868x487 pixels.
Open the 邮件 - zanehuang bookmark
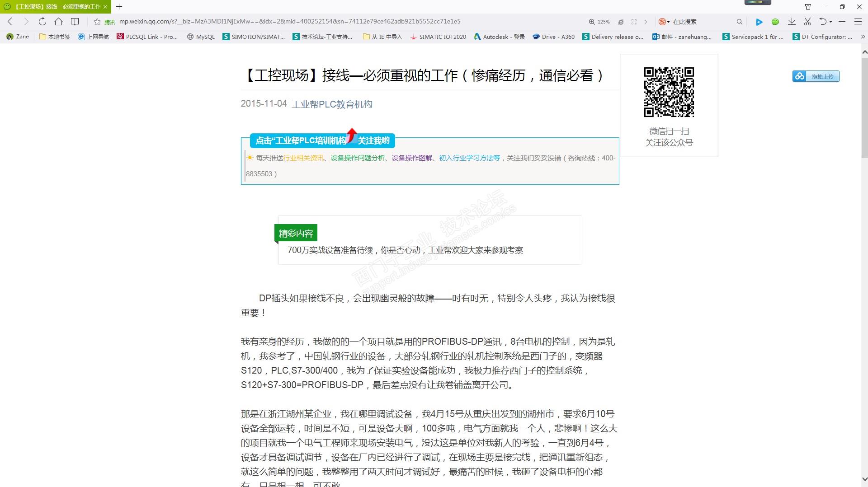[x=682, y=37]
